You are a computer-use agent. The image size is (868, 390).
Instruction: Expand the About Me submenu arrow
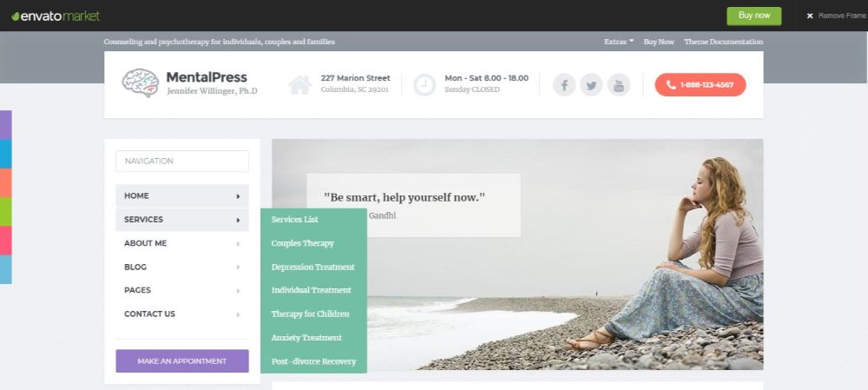coord(238,243)
